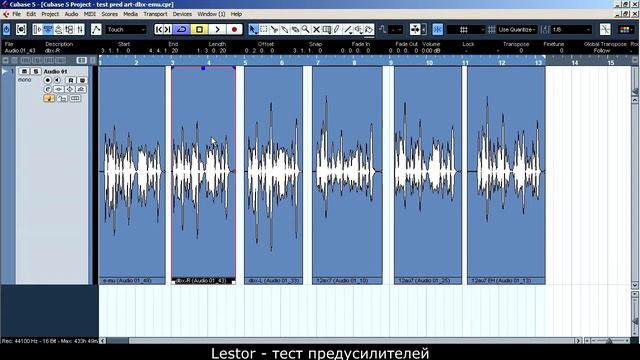
Task: Select the Split scissors tool
Action: tap(274, 29)
